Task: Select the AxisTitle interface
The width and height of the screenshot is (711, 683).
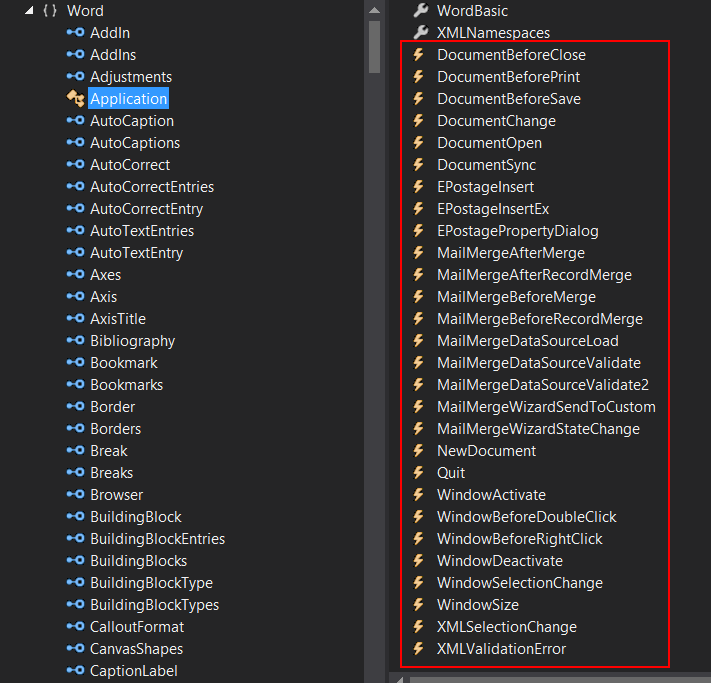Action: 118,319
